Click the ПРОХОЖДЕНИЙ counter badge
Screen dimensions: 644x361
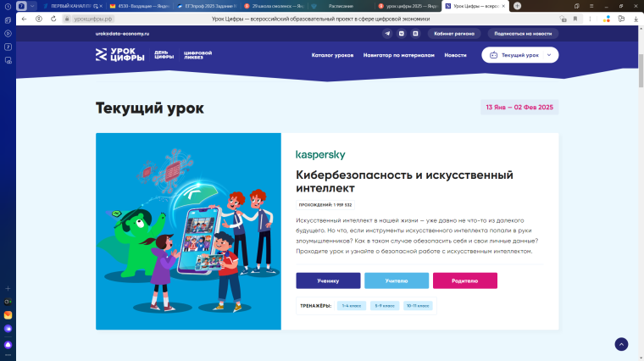325,204
